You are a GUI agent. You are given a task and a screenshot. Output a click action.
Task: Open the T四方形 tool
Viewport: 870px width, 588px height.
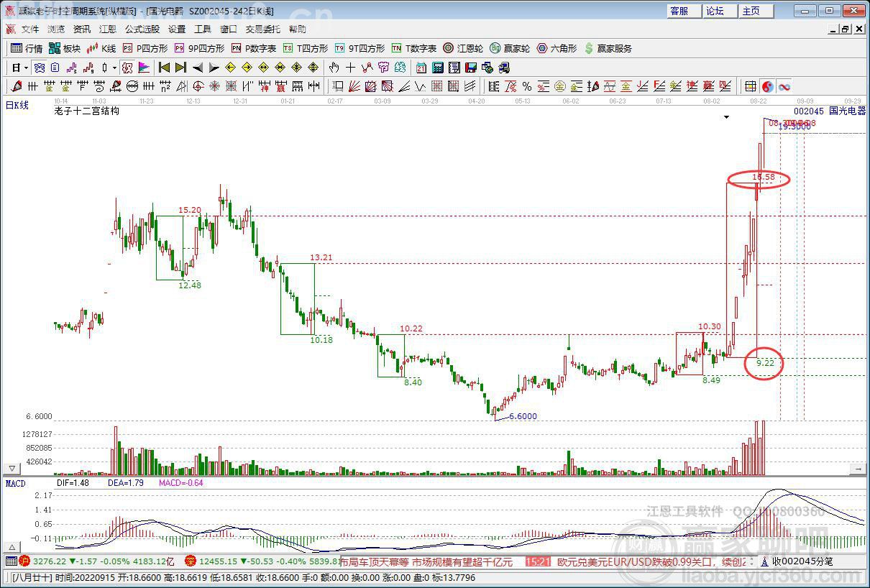[x=305, y=48]
